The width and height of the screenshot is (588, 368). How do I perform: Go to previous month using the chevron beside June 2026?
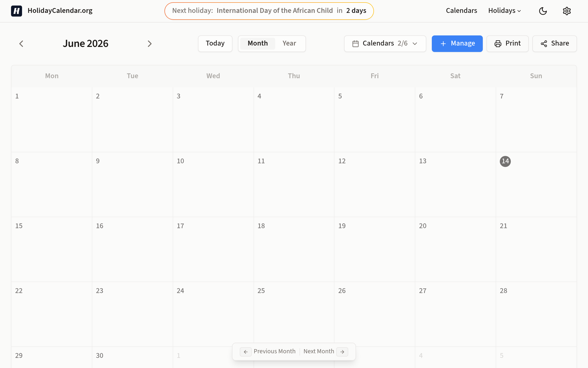pos(21,43)
